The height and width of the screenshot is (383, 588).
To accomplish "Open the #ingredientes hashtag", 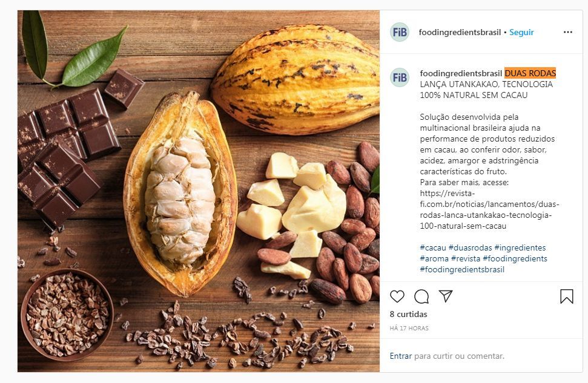I will tap(520, 247).
